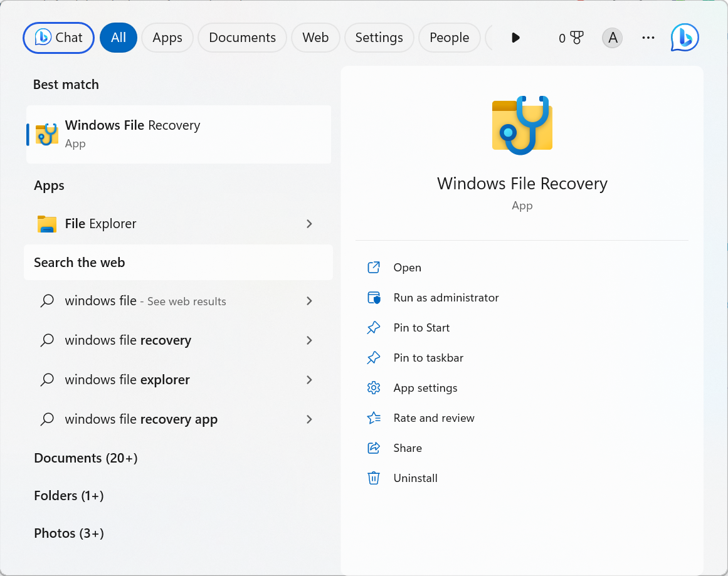Click the Share arrow icon
This screenshot has height=576, width=728.
pos(374,448)
